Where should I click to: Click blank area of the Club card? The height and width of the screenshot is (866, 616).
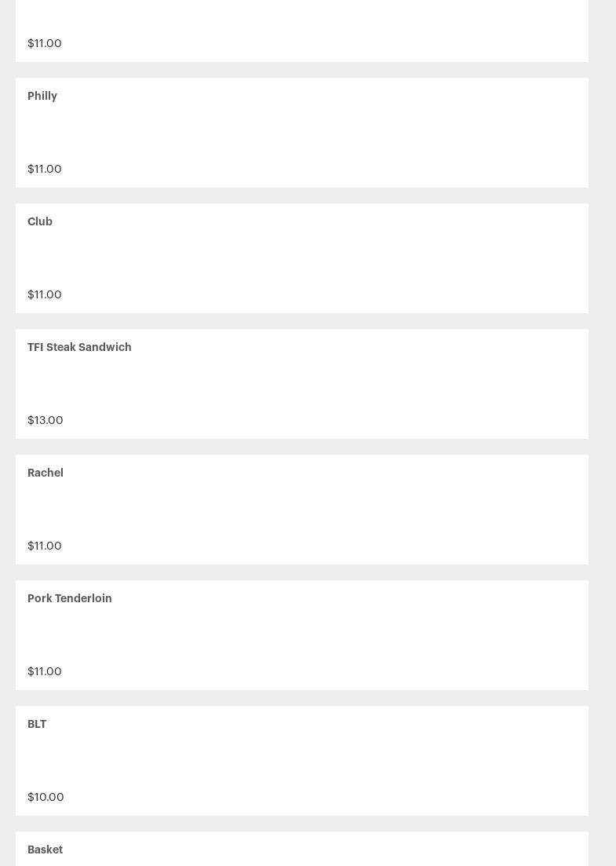314,258
